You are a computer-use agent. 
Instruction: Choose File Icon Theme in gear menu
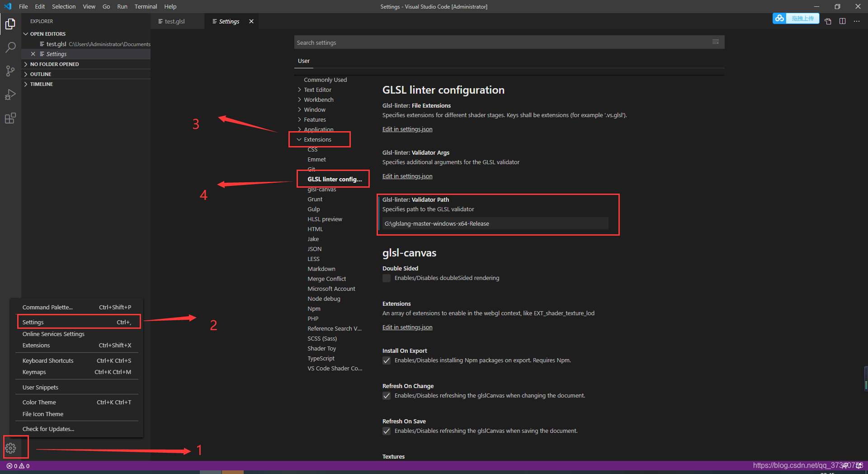[77, 414]
